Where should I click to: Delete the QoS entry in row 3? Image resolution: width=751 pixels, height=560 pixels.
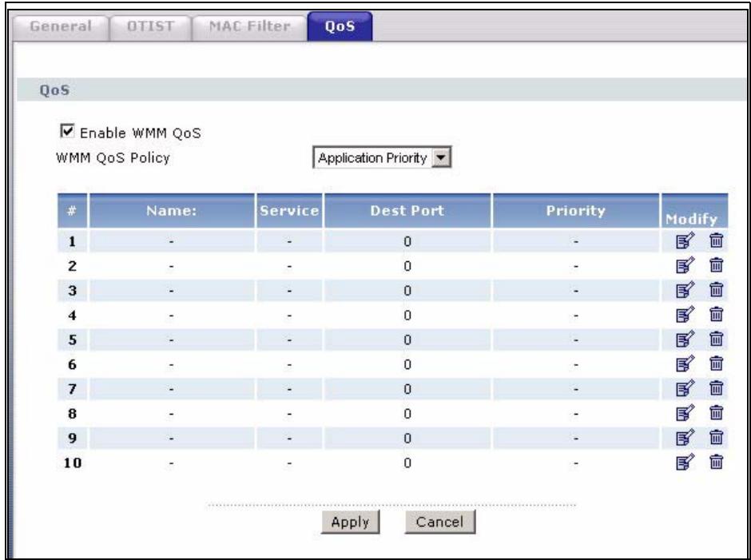pyautogui.click(x=716, y=290)
